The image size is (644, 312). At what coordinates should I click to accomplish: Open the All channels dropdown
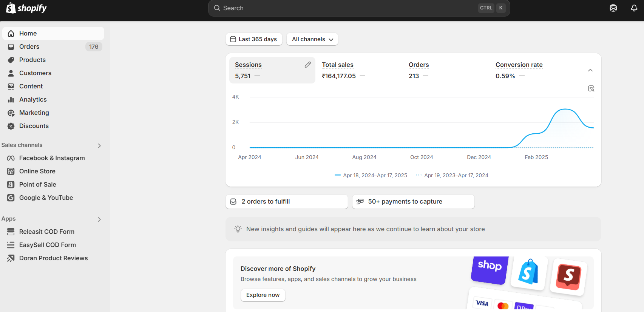point(312,39)
